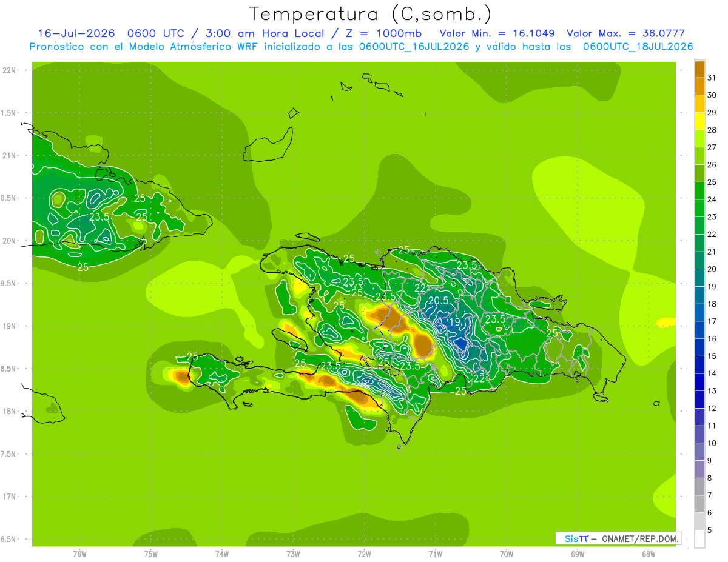Screen dimensions: 728x562
Task: Click the blue 'Sis' logo text
Action: (x=571, y=538)
